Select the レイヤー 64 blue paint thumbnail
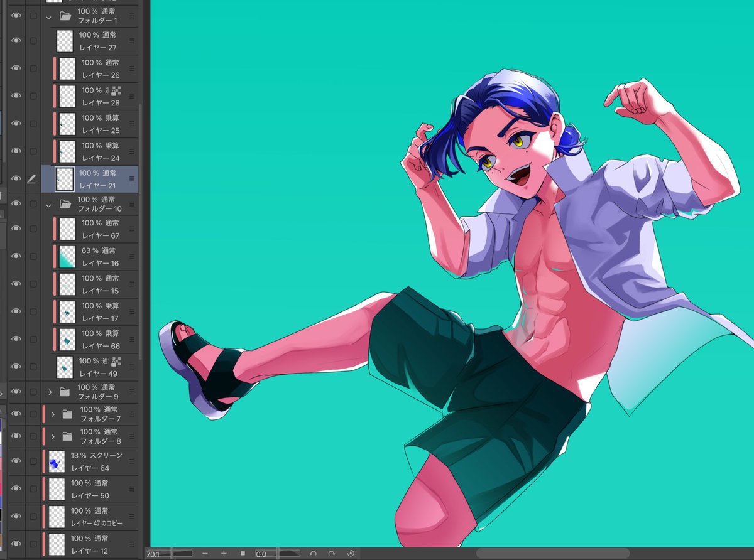Image resolution: width=754 pixels, height=560 pixels. pos(57,461)
